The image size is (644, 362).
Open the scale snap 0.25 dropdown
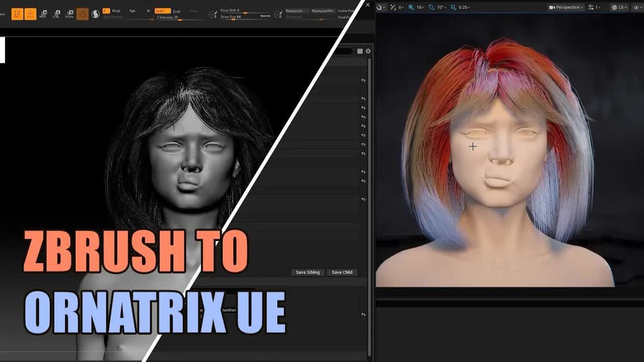(464, 7)
